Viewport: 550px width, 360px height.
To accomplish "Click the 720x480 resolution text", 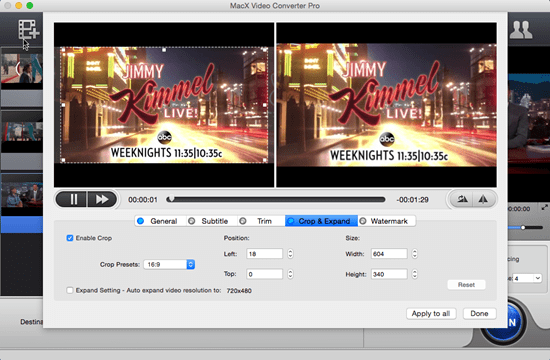I will coord(239,291).
